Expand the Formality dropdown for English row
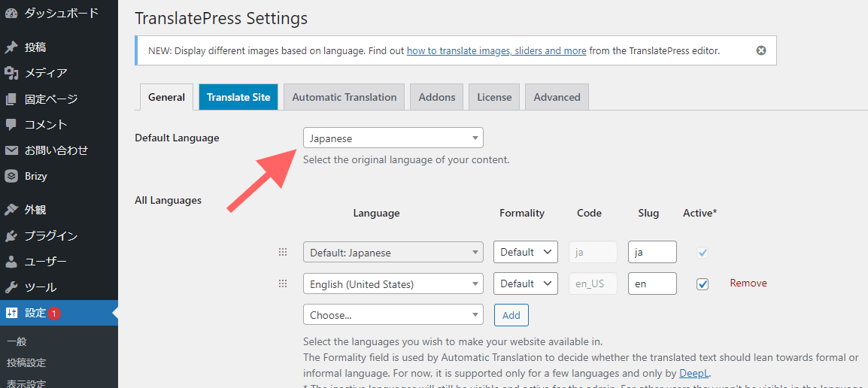This screenshot has height=388, width=868. pyautogui.click(x=525, y=284)
